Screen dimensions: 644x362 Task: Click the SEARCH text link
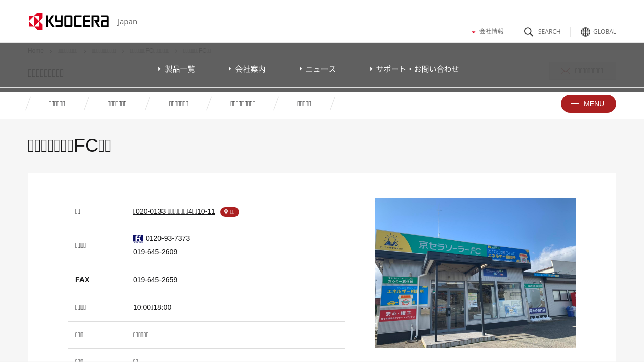coord(549,32)
